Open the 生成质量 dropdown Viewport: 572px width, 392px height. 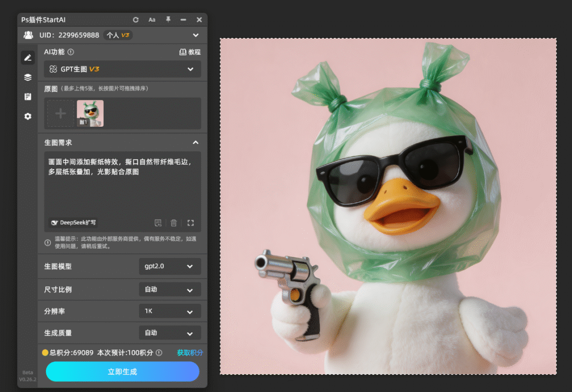coord(170,333)
